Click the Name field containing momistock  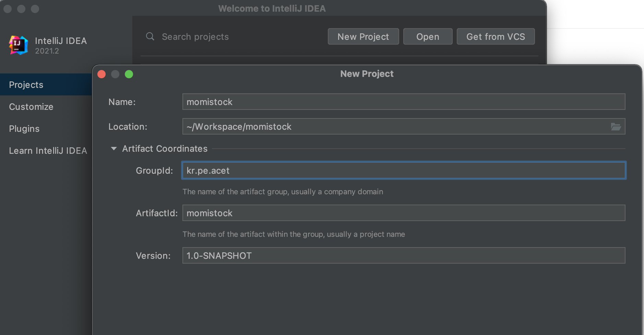pyautogui.click(x=404, y=102)
